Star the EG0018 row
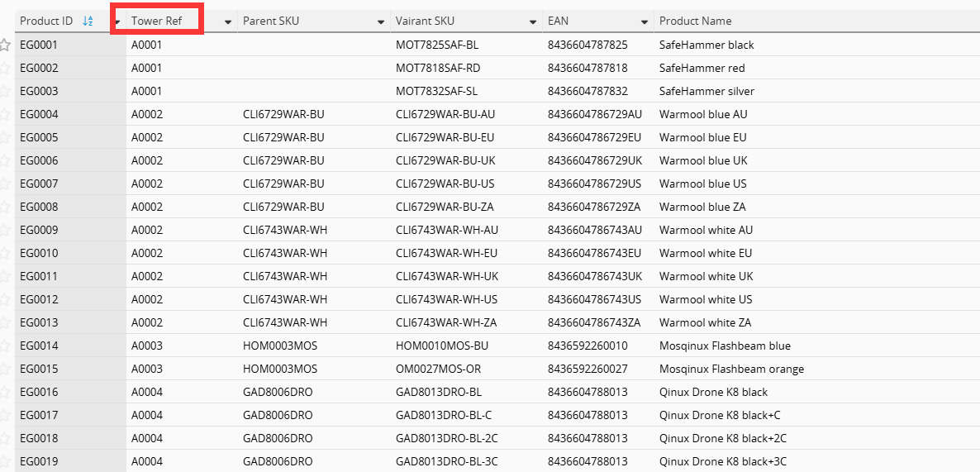 pos(4,438)
